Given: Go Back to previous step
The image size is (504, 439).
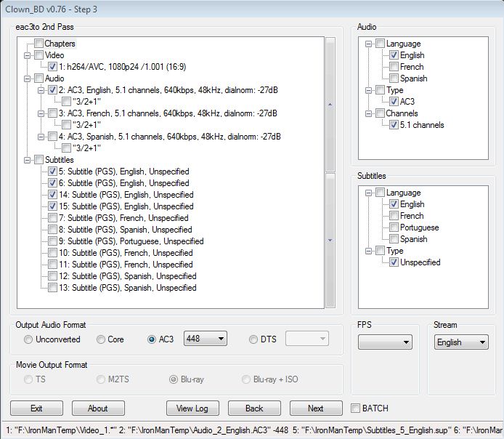Looking at the screenshot, I should pyautogui.click(x=254, y=408).
